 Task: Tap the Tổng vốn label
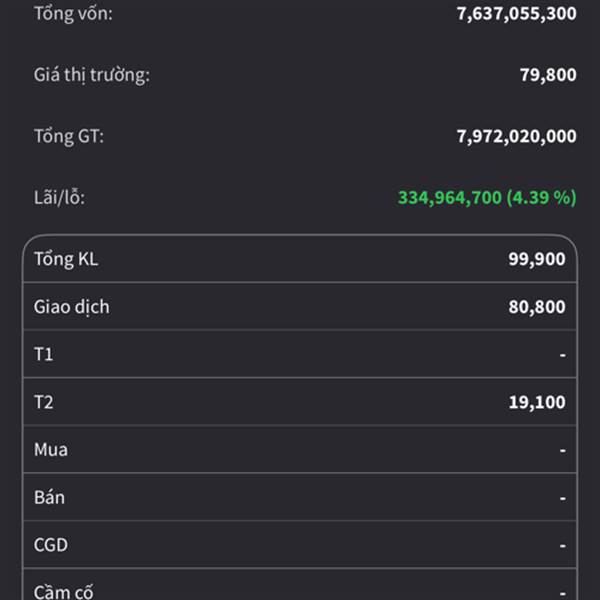tap(73, 14)
